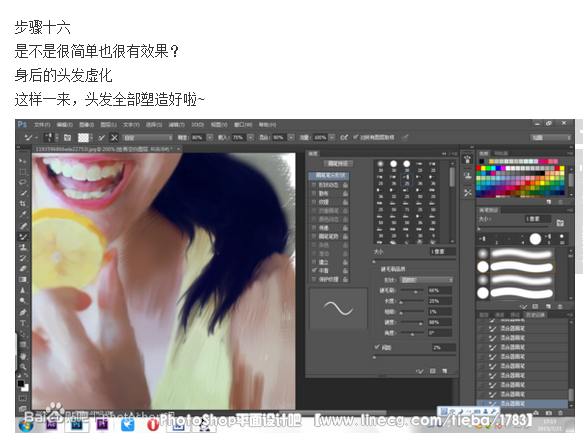Viewport: 583px width, 437px height.
Task: Create new brush in Brush Presets panel
Action: pos(548,306)
